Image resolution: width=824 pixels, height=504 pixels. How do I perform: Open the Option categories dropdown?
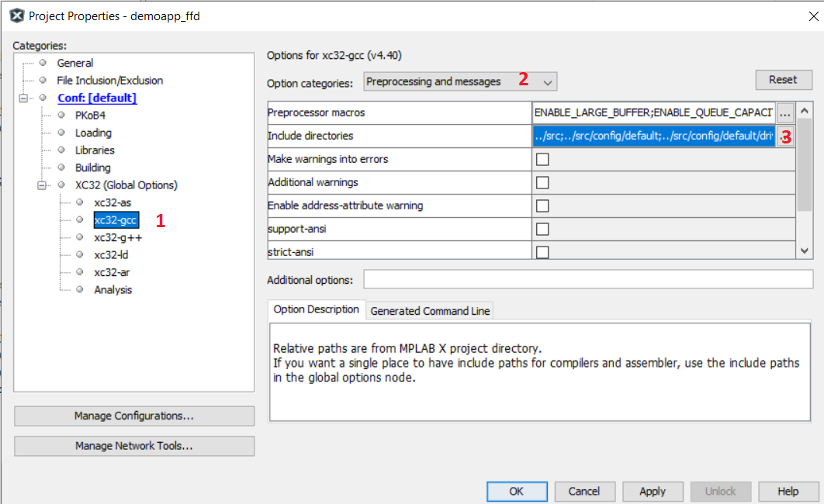460,81
